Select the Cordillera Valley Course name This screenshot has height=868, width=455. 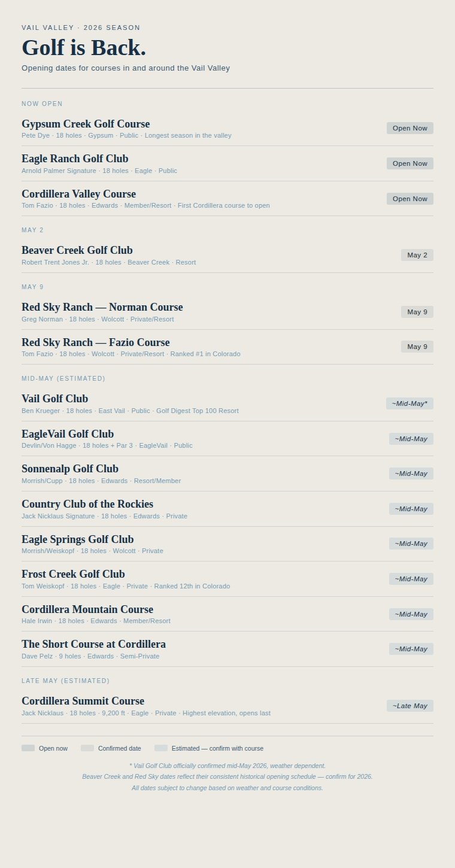point(78,194)
